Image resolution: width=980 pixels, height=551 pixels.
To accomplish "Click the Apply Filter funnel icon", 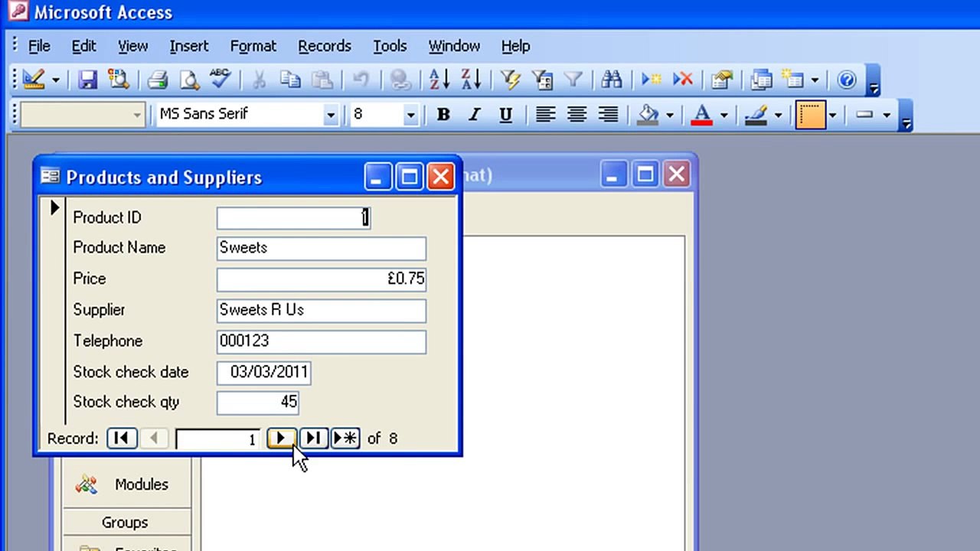I will pyautogui.click(x=573, y=80).
